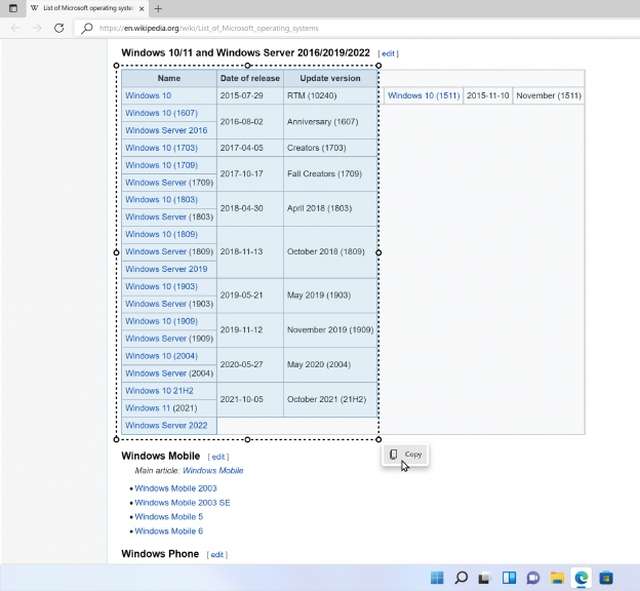Open the Windows Server (1803) link
The height and width of the screenshot is (591, 640).
156,217
